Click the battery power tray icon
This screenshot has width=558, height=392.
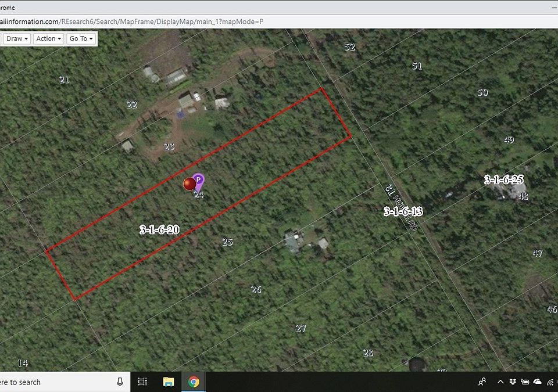pyautogui.click(x=524, y=382)
